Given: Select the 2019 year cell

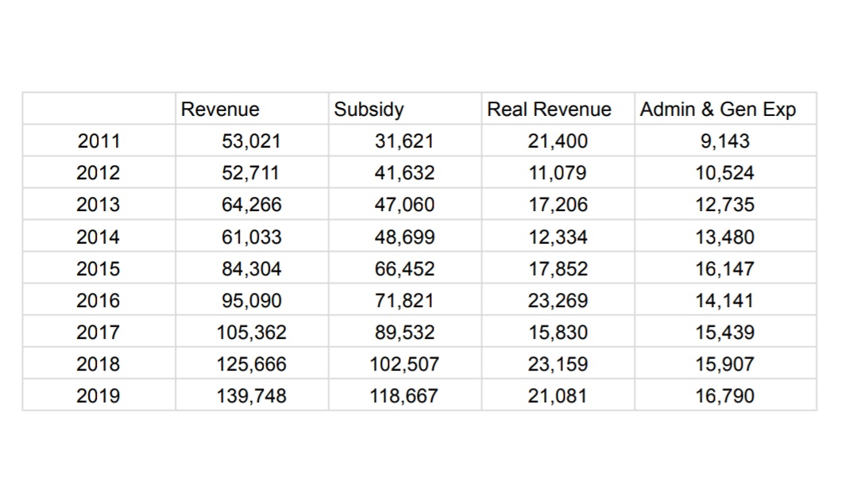Looking at the screenshot, I should (x=98, y=395).
